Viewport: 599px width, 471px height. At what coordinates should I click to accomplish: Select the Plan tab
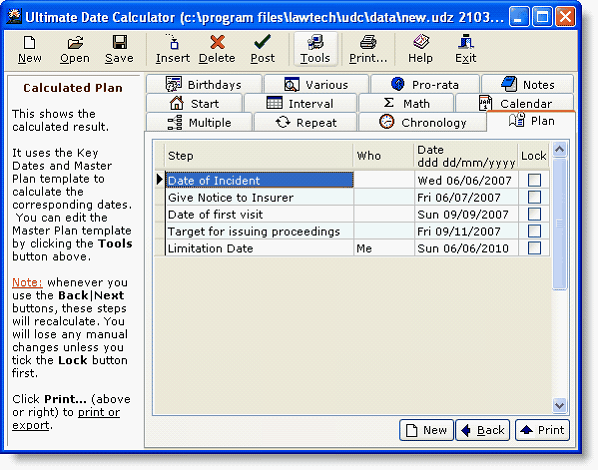tap(531, 121)
